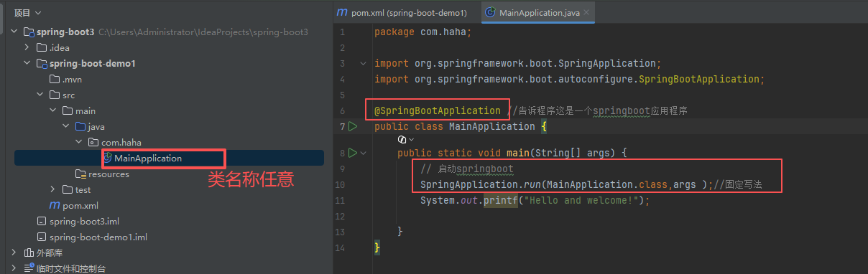Select spring-boot3 root label in project tree
This screenshot has height=274, width=868.
point(65,32)
